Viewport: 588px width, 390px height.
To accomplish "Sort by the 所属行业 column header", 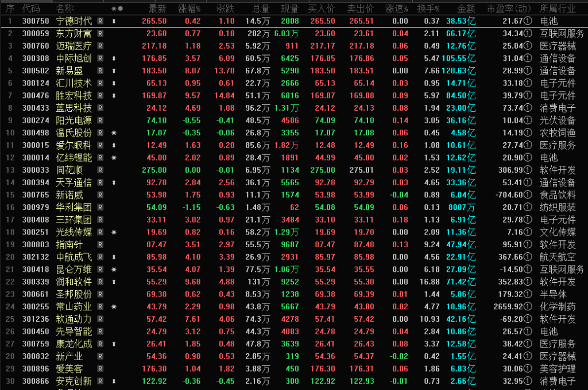I will point(558,9).
